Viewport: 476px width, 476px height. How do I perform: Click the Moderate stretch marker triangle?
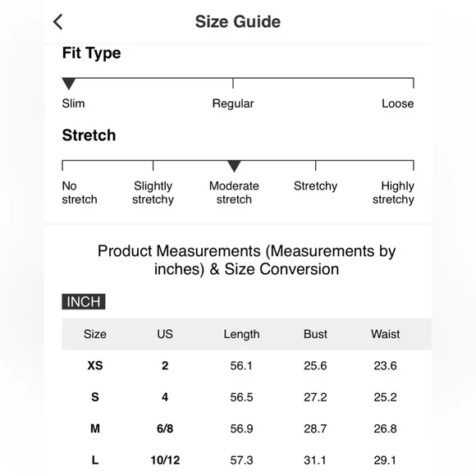pos(234,167)
